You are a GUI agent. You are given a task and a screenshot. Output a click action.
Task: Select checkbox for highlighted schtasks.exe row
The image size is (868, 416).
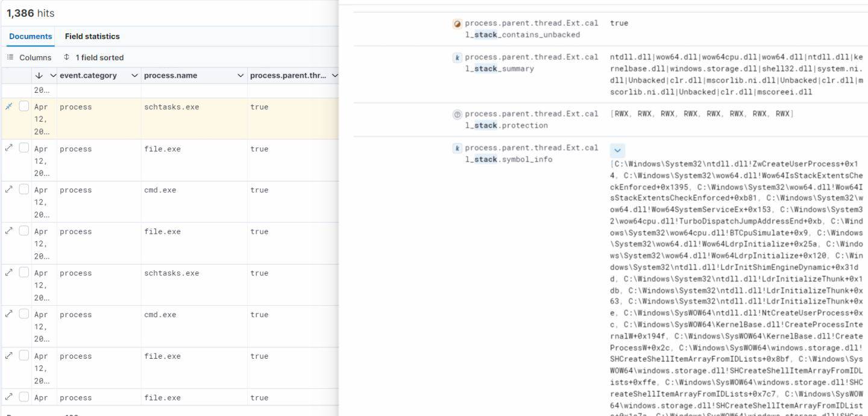pos(24,107)
